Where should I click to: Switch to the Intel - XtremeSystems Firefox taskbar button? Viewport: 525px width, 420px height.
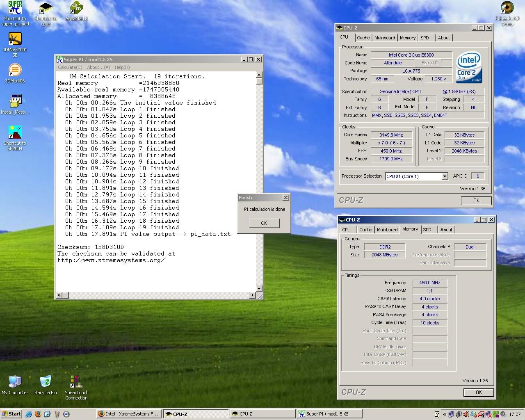point(128,414)
